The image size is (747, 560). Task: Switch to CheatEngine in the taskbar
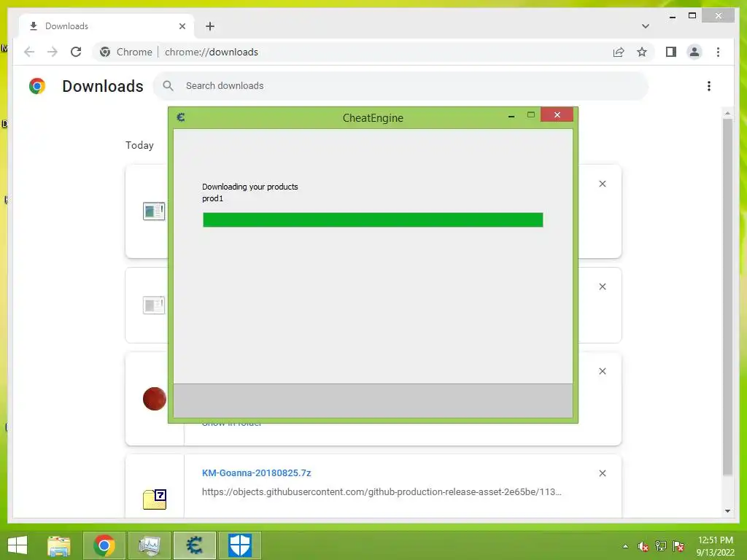pos(194,545)
